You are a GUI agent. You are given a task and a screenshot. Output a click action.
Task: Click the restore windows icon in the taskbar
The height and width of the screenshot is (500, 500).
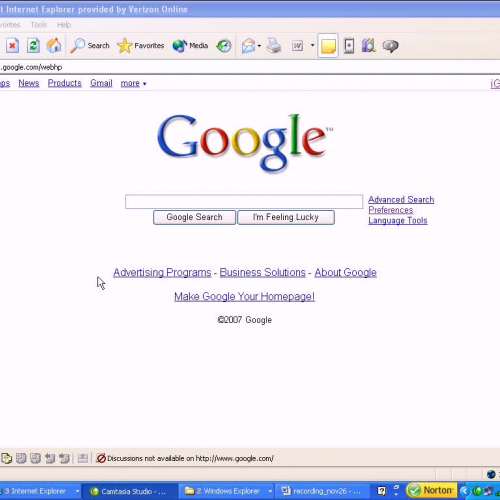(x=396, y=488)
